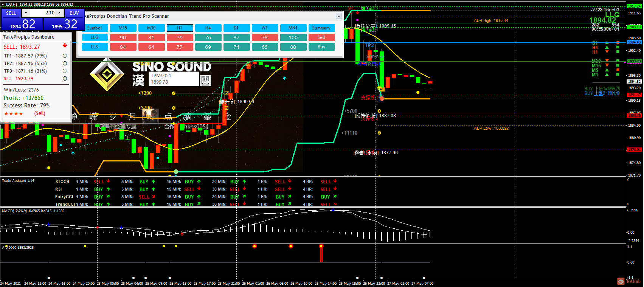
Task: Click the 'ADR High: 1910.44' label
Action: (491, 20)
